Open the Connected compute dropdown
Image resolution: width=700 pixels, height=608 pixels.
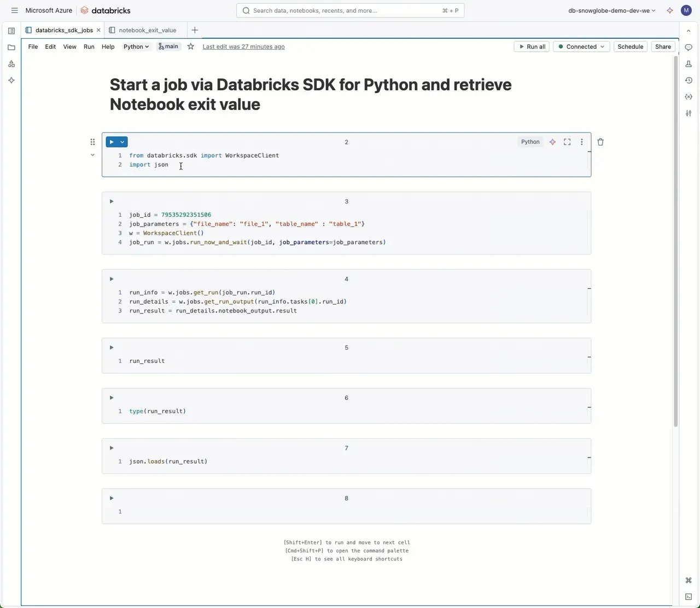pos(582,47)
